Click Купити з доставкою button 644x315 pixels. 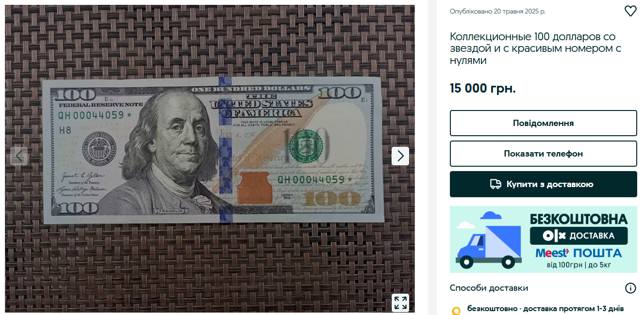click(x=544, y=184)
